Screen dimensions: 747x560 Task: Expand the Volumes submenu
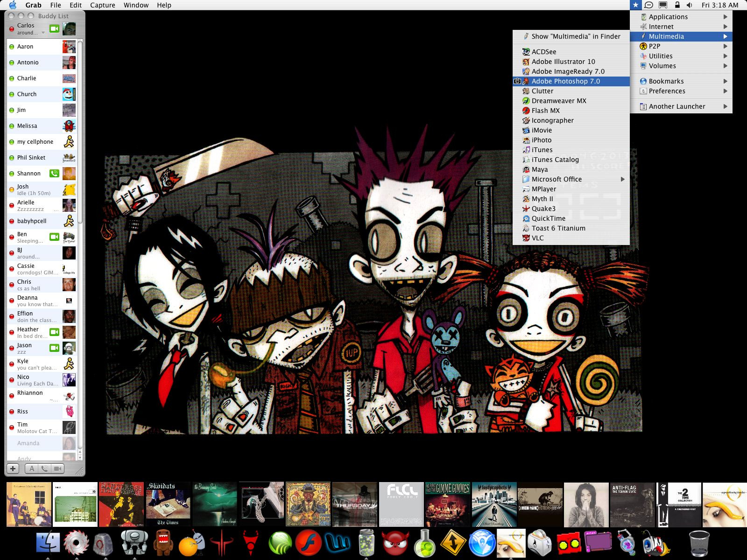[x=681, y=66]
